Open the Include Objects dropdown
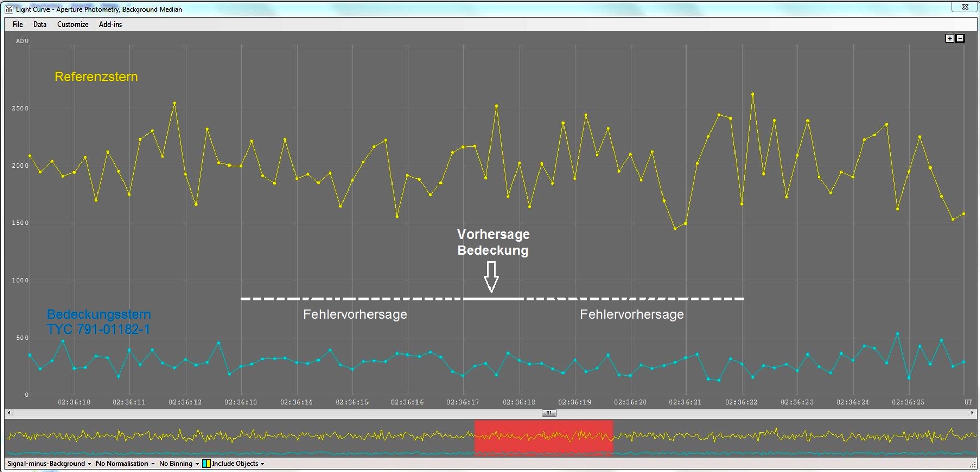The height and width of the screenshot is (472, 980). point(238,464)
